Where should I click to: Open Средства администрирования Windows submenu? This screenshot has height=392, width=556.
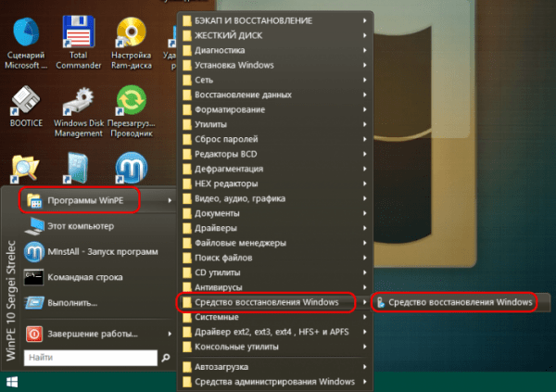(x=275, y=382)
